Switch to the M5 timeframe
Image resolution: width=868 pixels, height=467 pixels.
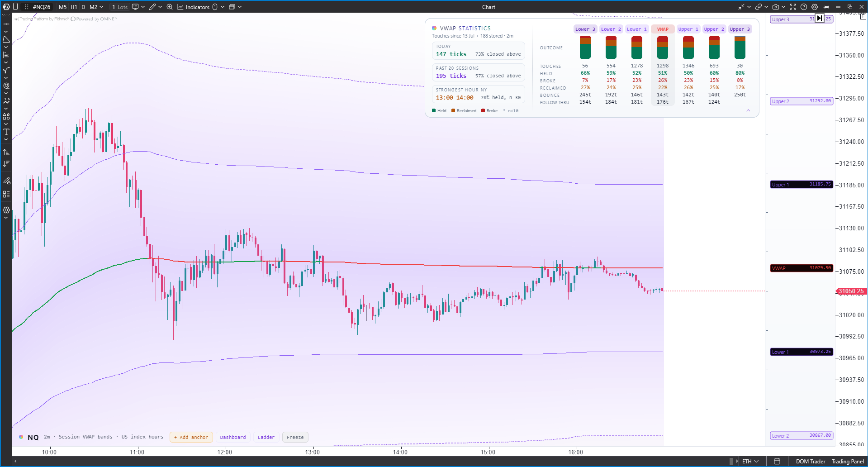(x=62, y=7)
